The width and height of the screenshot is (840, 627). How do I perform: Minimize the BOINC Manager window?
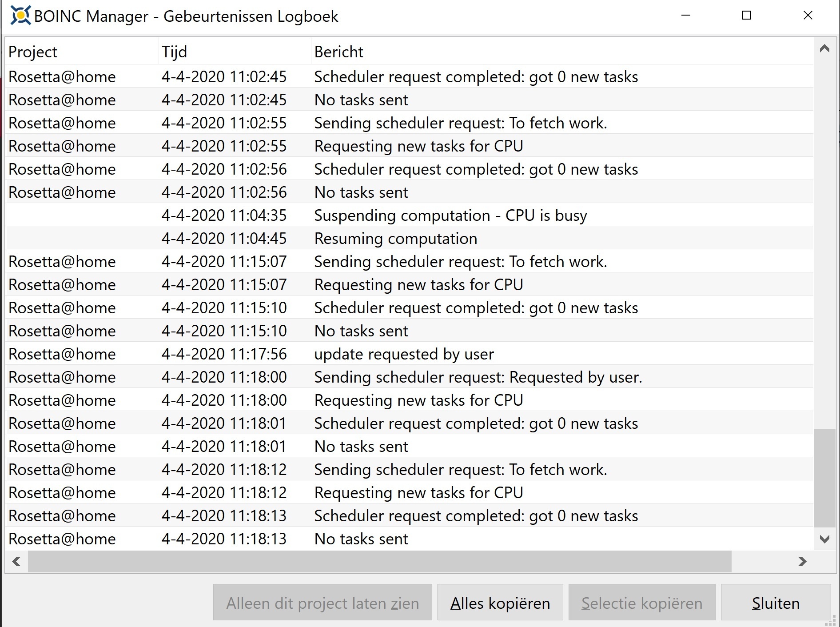[686, 16]
